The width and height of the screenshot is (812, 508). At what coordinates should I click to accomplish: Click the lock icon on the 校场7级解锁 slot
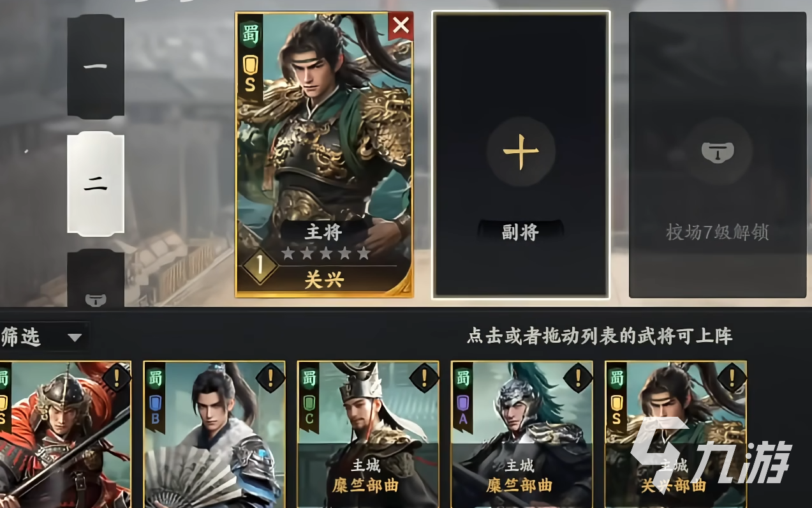[x=718, y=152]
